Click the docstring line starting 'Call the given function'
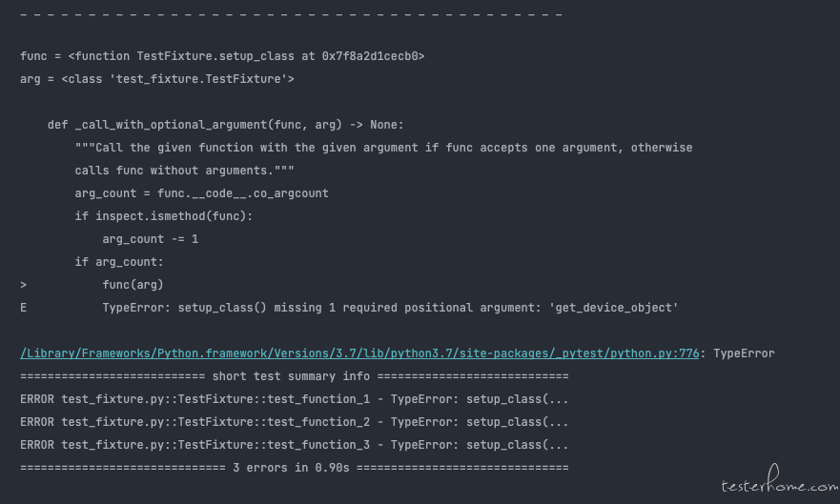This screenshot has width=840, height=504. tap(383, 148)
